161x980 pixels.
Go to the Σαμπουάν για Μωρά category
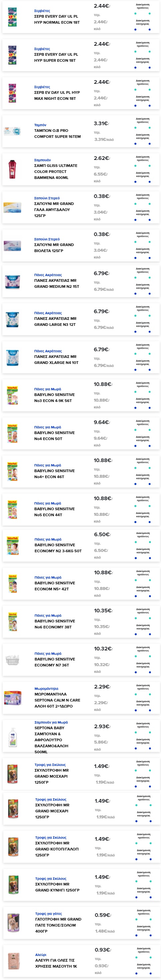coord(51,722)
